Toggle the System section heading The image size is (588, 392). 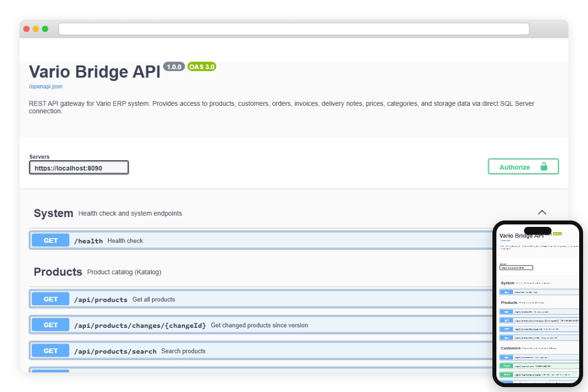(x=53, y=213)
